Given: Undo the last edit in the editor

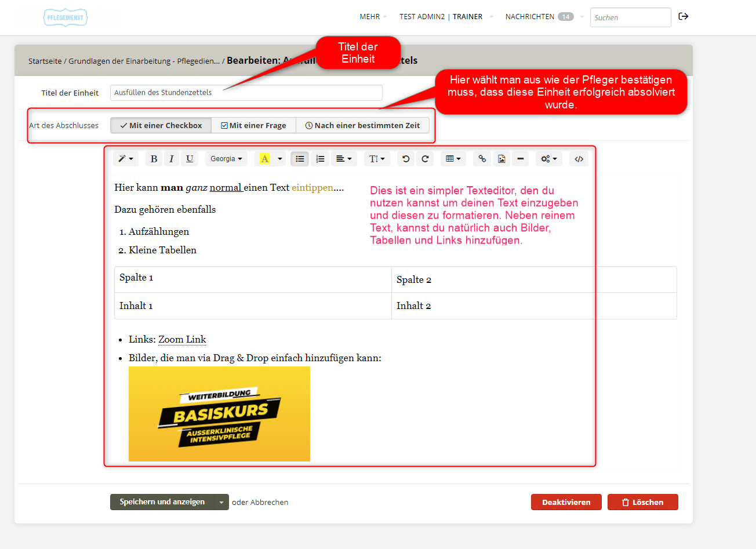Looking at the screenshot, I should [x=406, y=159].
